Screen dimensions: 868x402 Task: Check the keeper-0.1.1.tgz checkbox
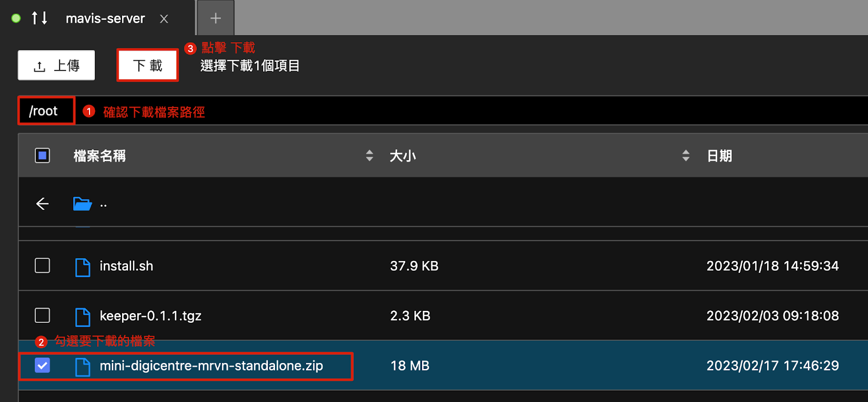point(42,316)
